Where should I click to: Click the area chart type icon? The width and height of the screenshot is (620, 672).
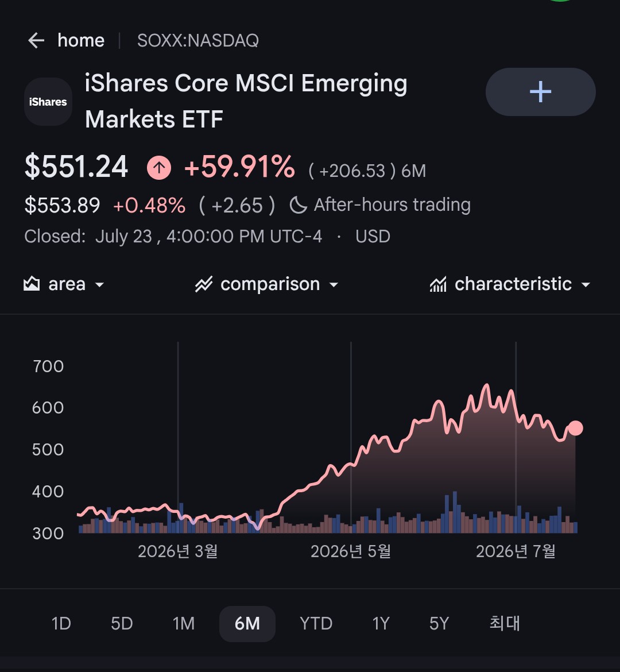pyautogui.click(x=32, y=284)
